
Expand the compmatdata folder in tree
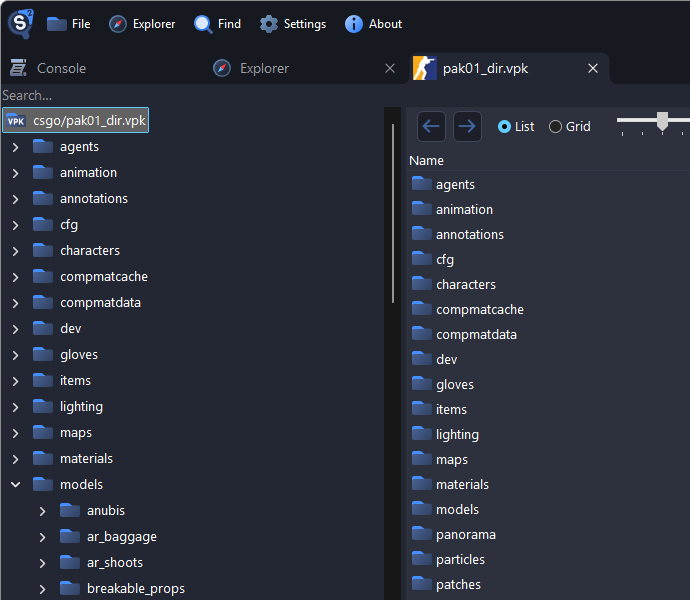(x=15, y=303)
